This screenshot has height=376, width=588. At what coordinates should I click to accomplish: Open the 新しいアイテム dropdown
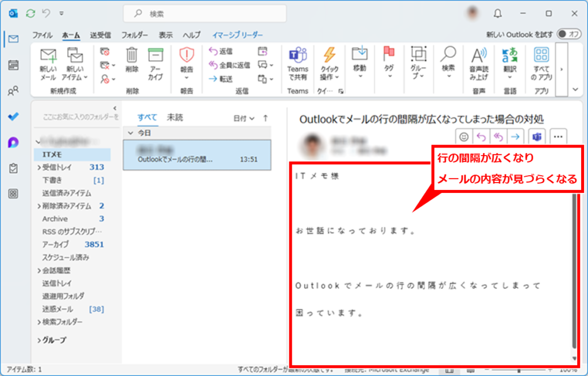tap(75, 64)
